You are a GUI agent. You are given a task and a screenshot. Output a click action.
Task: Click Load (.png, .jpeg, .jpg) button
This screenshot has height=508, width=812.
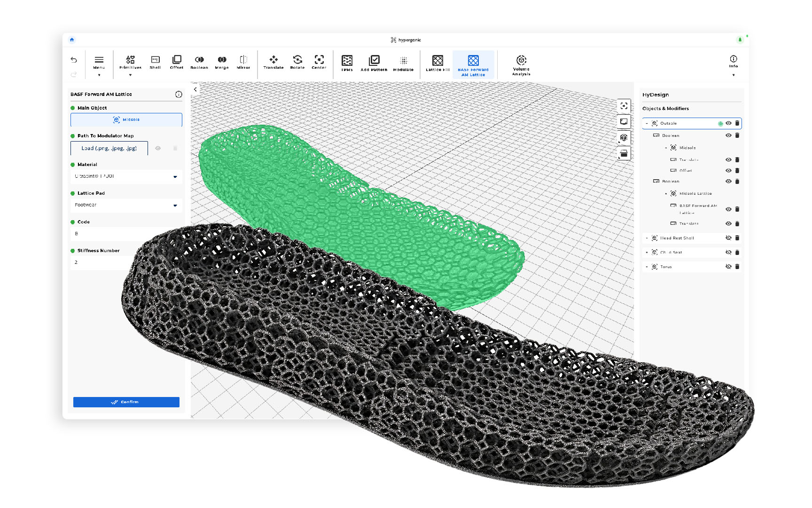109,148
